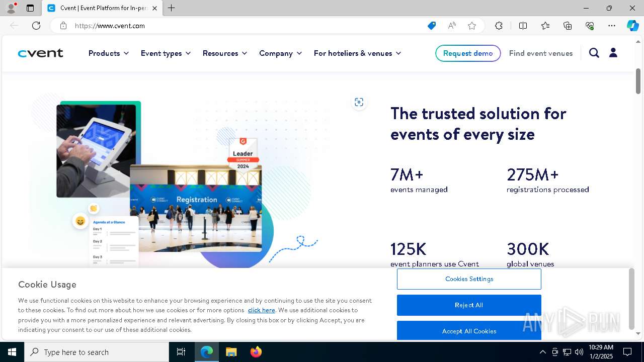Expand For hoteliers & venues menu
The image size is (644, 362).
pos(358,53)
